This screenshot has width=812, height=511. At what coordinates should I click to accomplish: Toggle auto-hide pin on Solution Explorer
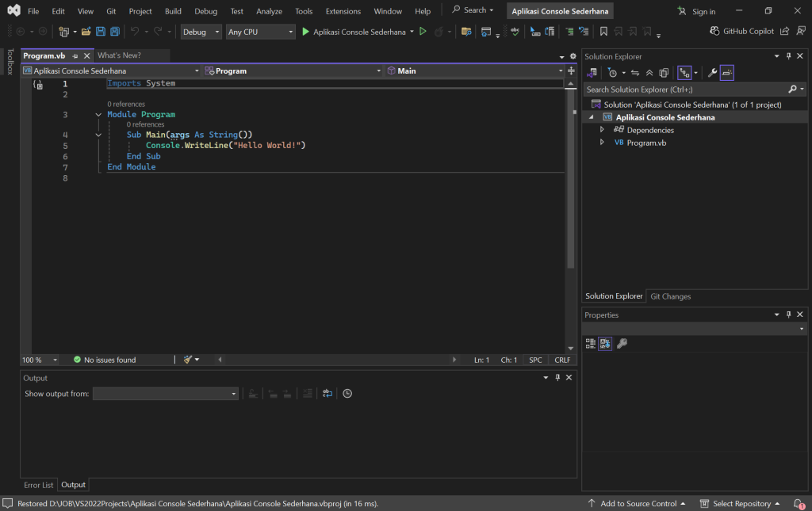pos(789,56)
